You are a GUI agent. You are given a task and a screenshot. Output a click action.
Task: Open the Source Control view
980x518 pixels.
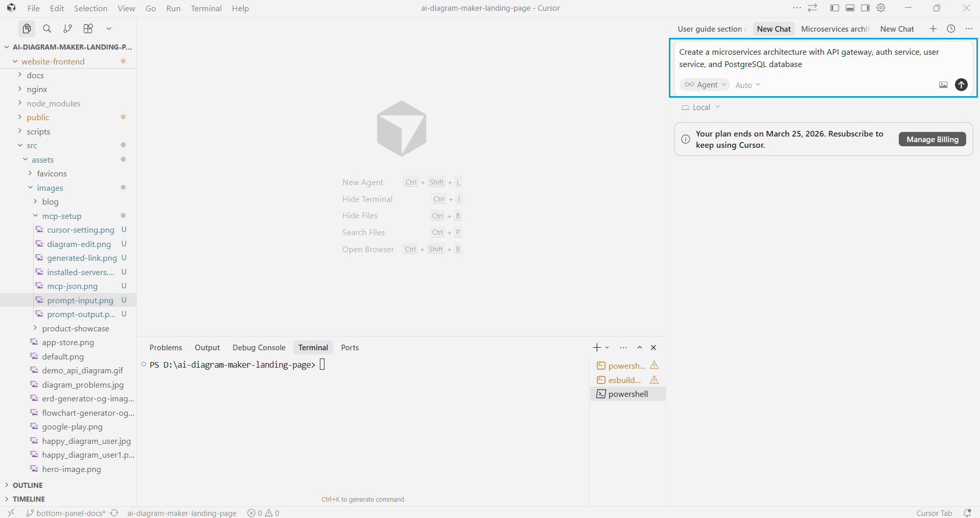pos(67,29)
